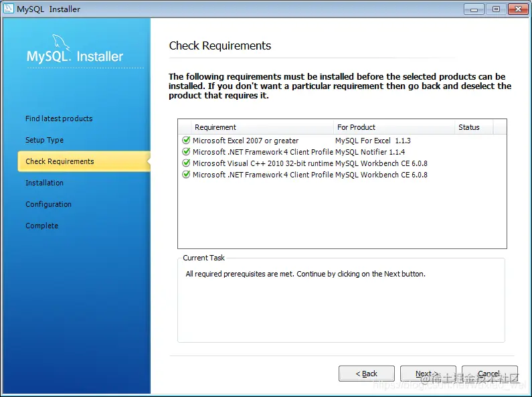Click .NET Framework 4 Client Profile for Notifier

263,152
